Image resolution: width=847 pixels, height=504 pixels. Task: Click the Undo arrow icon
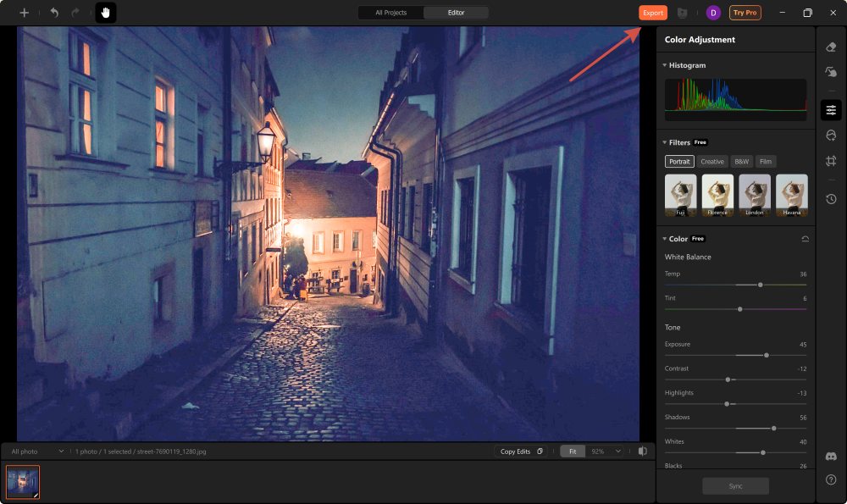coord(54,13)
